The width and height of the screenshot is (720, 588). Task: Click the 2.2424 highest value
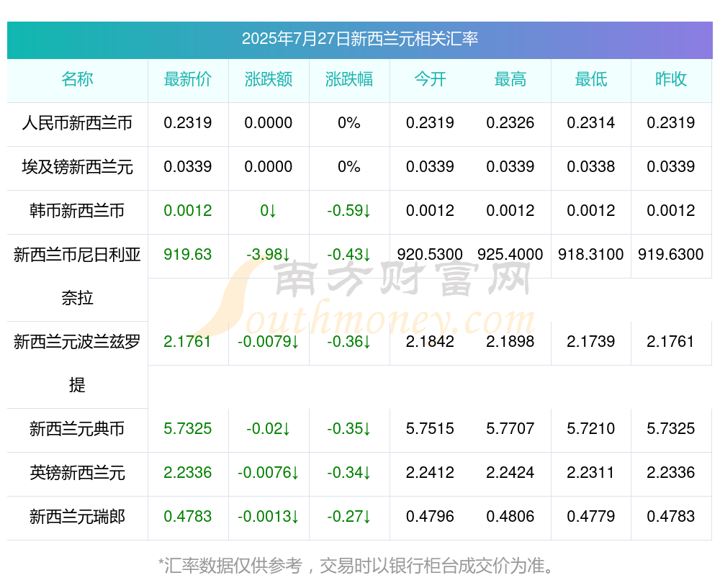510,472
